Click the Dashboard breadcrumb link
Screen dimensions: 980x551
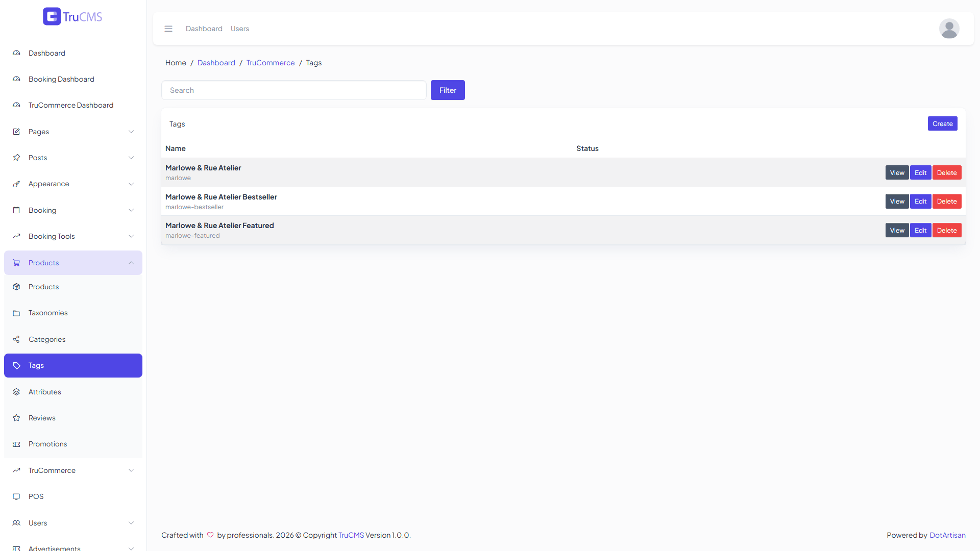(x=216, y=63)
